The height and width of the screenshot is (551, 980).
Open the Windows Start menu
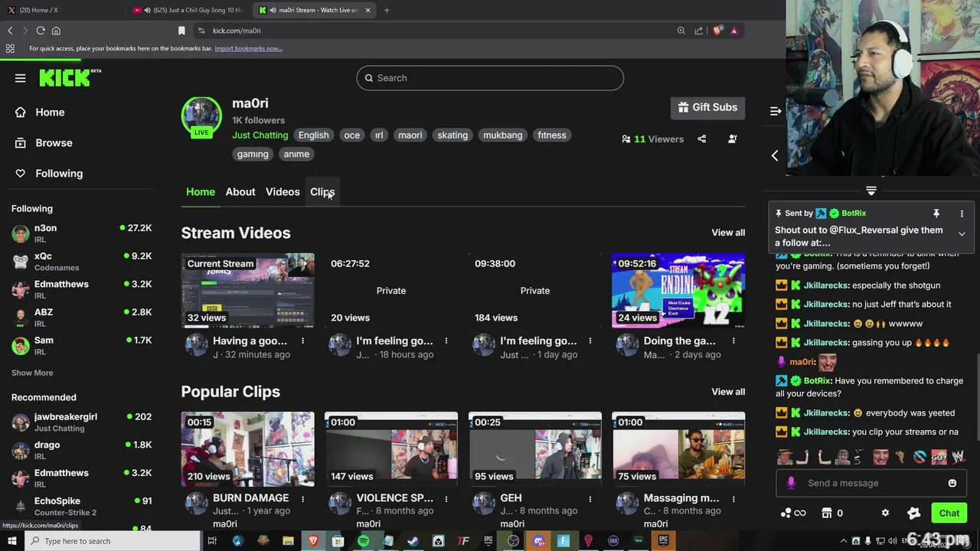pos(12,541)
